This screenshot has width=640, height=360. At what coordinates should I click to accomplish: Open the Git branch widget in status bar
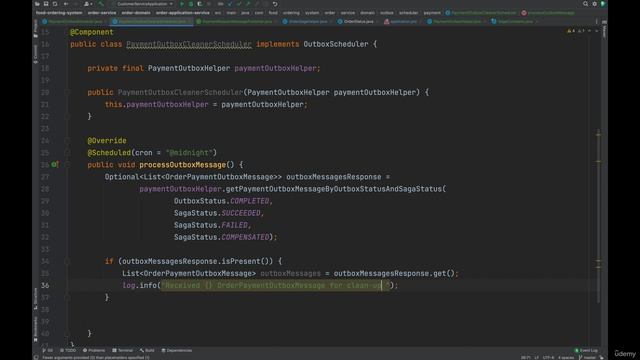pyautogui.click(x=588, y=357)
